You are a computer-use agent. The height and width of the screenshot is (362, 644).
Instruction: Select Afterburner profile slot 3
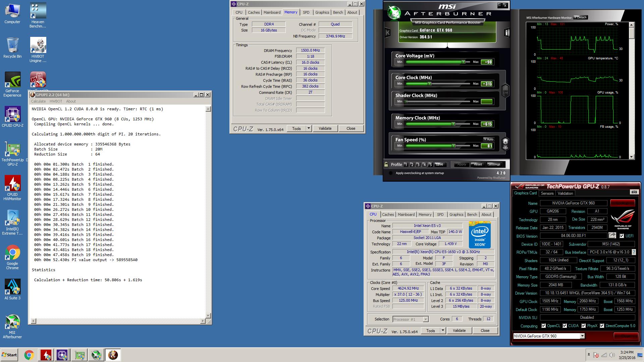point(418,165)
